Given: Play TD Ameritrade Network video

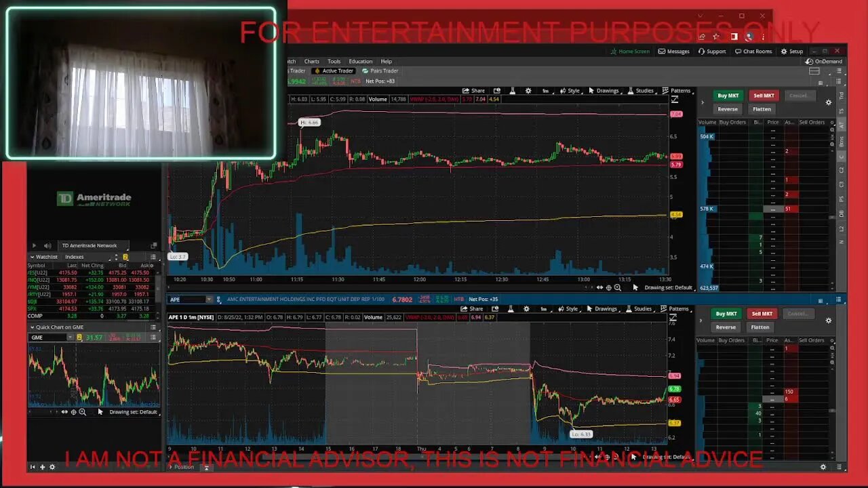Looking at the screenshot, I should click(x=34, y=245).
